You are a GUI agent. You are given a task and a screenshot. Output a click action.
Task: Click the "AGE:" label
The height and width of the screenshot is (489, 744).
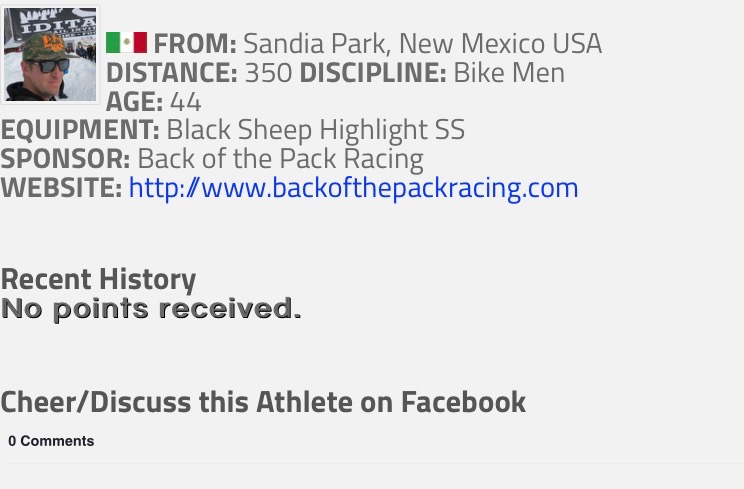click(134, 102)
